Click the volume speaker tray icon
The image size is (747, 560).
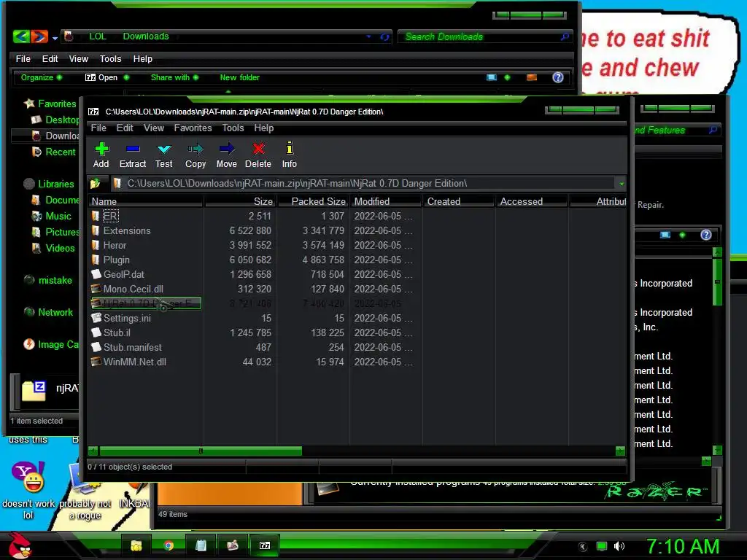click(x=619, y=546)
